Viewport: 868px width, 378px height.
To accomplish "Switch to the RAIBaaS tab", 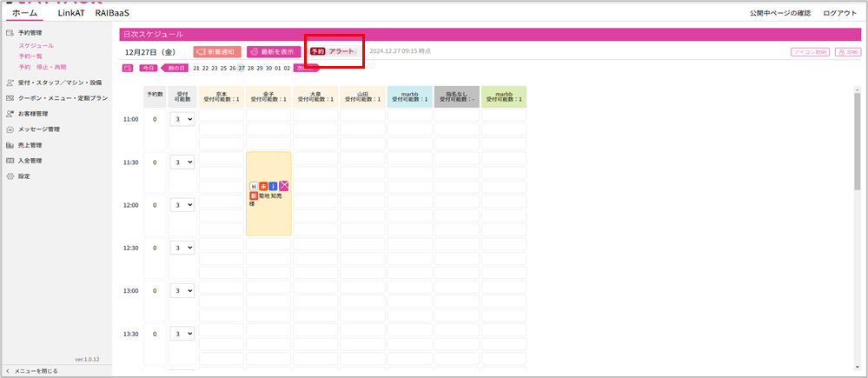I will [111, 13].
